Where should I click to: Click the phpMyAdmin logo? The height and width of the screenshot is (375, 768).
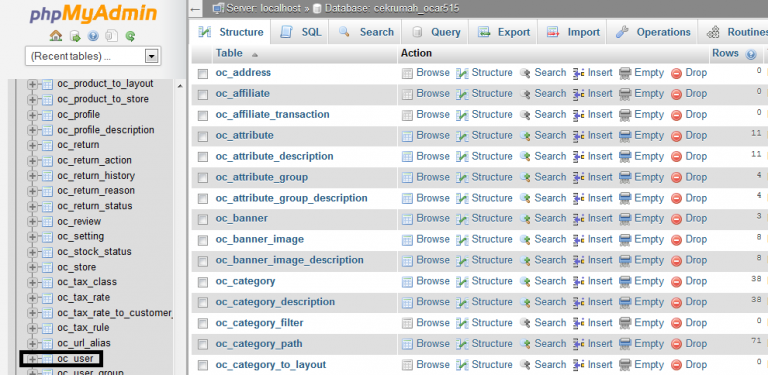pos(93,14)
